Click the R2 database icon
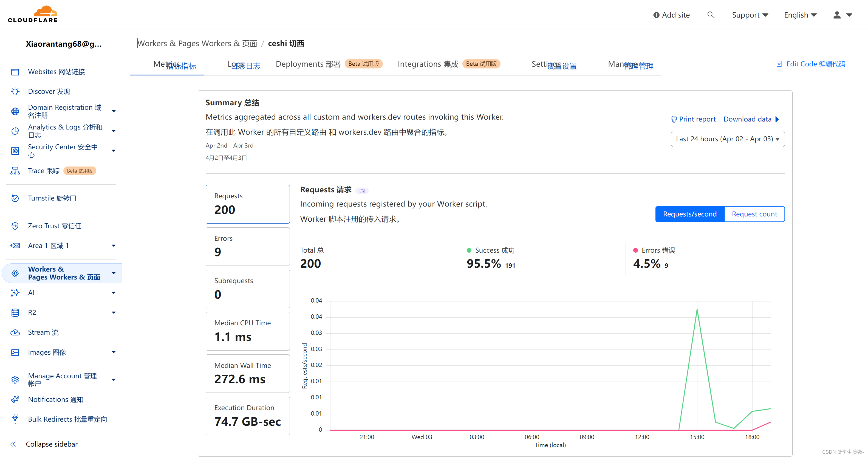This screenshot has height=457, width=868. 15,312
